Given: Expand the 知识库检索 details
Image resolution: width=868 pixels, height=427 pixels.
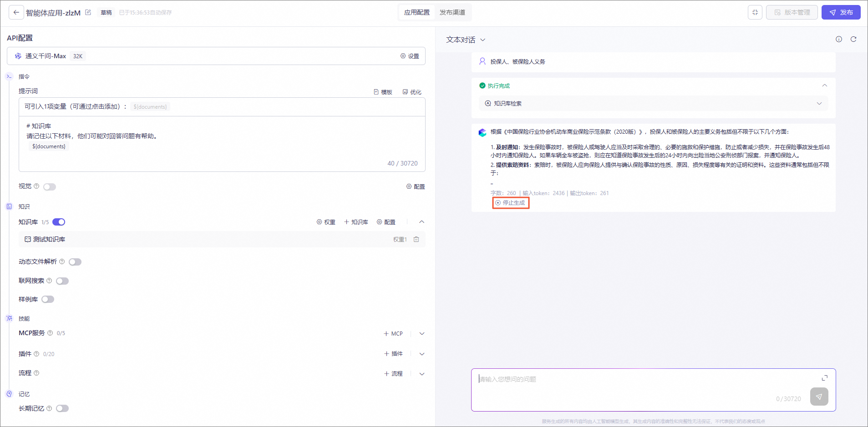Looking at the screenshot, I should click(819, 103).
